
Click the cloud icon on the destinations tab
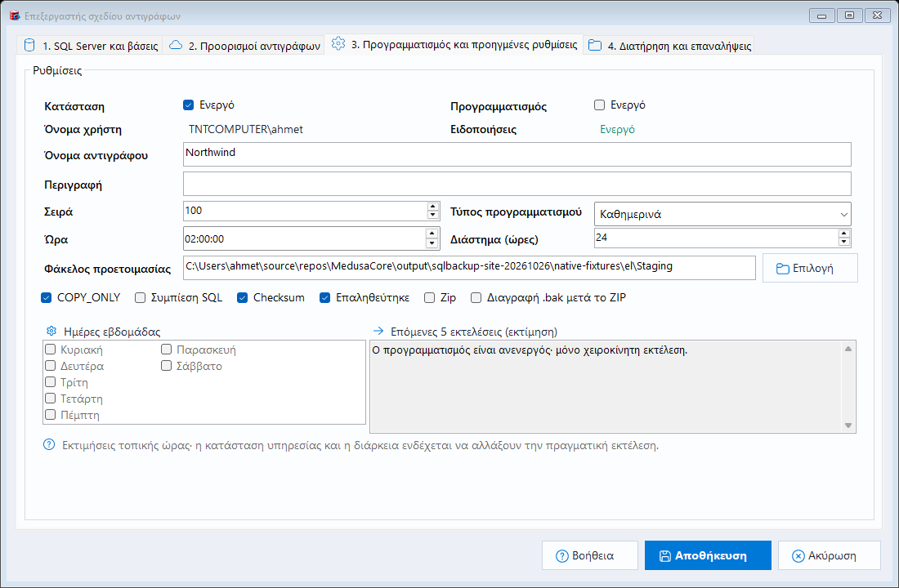tap(176, 45)
